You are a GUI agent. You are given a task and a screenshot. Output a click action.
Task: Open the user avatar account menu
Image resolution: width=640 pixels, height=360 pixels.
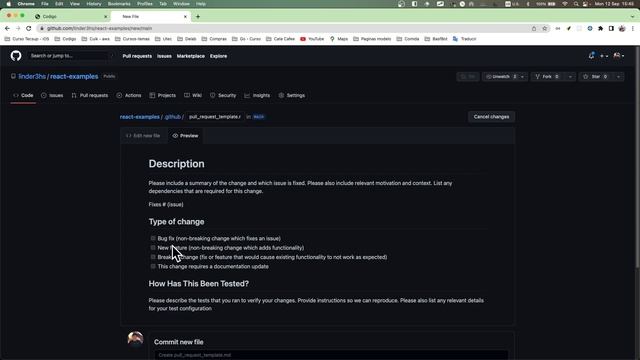(619, 56)
